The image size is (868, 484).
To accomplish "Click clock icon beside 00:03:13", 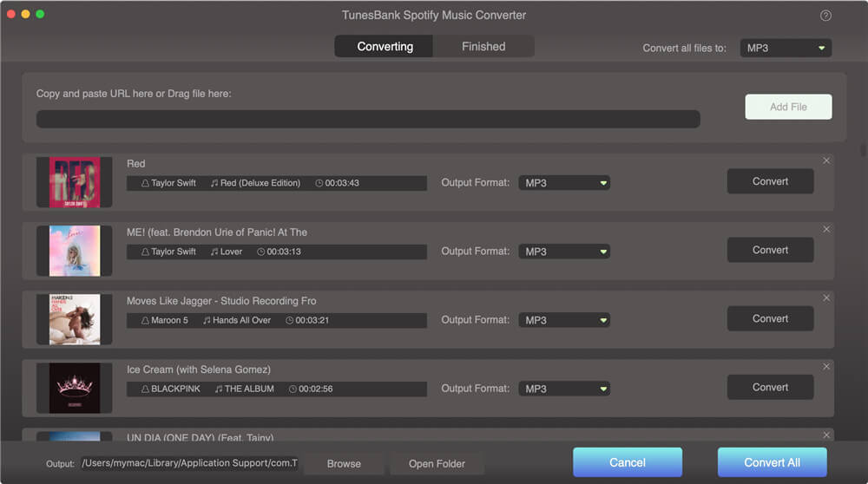I will 260,252.
